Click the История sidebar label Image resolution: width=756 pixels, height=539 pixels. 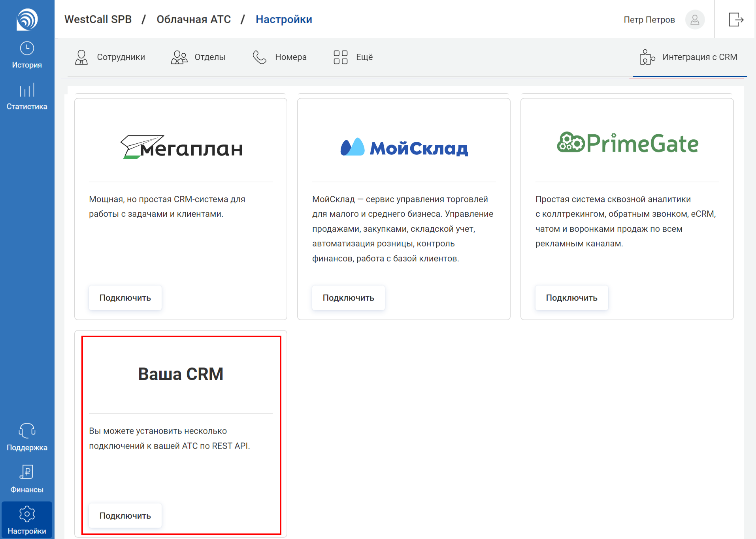pos(27,65)
